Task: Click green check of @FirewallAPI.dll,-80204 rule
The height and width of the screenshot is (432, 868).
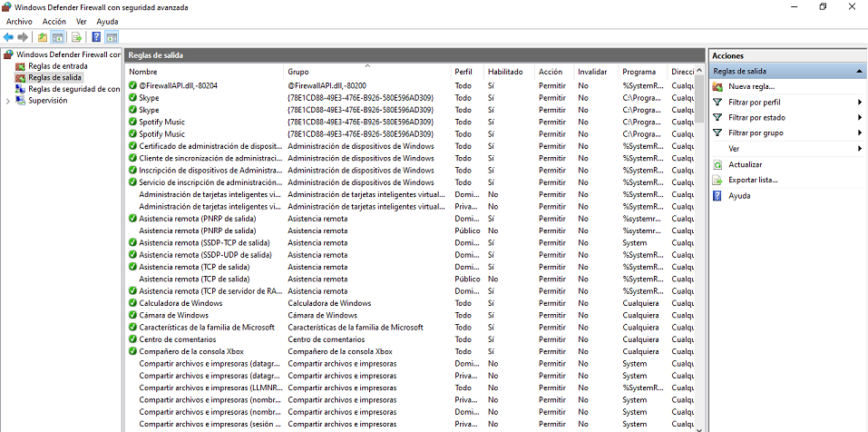Action: click(132, 85)
